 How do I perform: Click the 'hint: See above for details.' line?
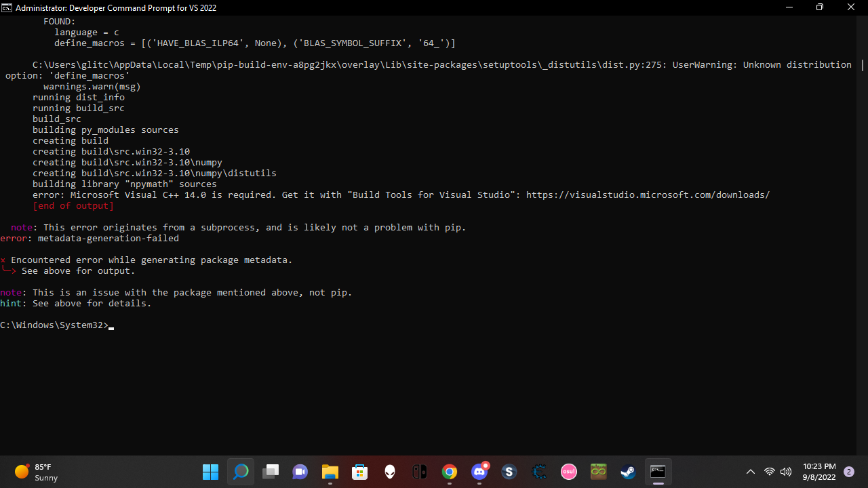(x=76, y=304)
